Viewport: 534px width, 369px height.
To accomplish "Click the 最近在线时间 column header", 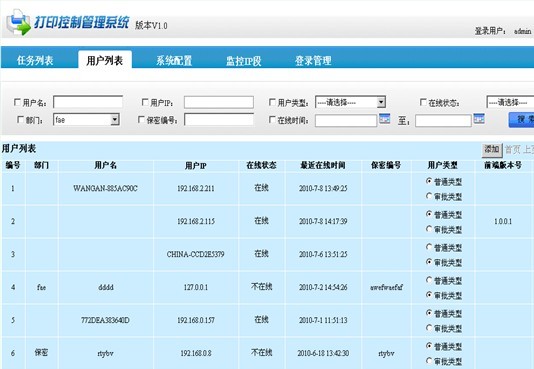I will [x=323, y=165].
